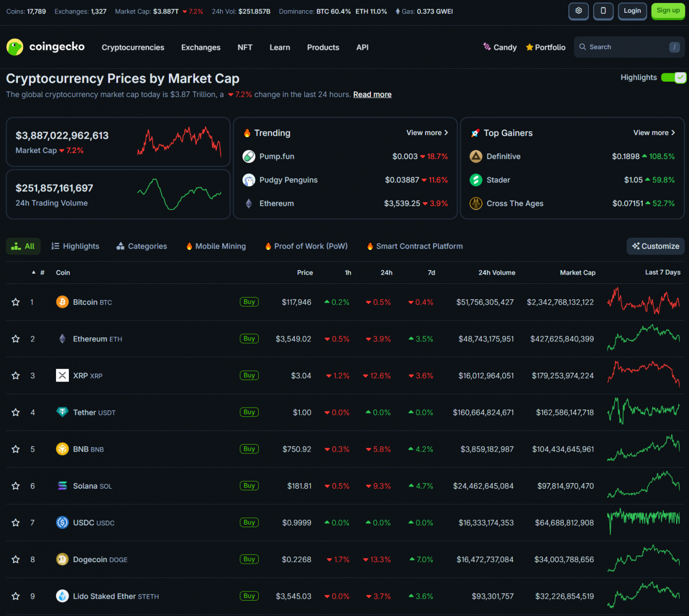The image size is (689, 616).
Task: Expand Trending via its View more chevron
Action: tap(445, 132)
